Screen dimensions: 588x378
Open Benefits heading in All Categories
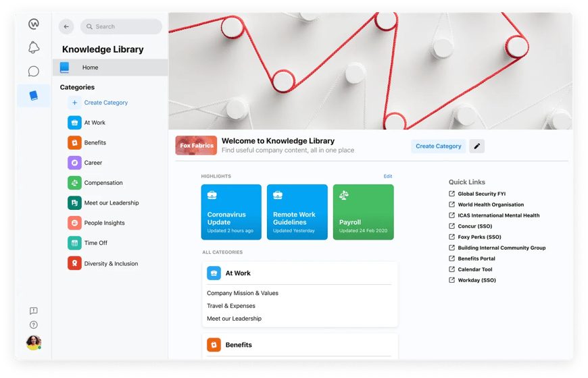click(x=239, y=345)
